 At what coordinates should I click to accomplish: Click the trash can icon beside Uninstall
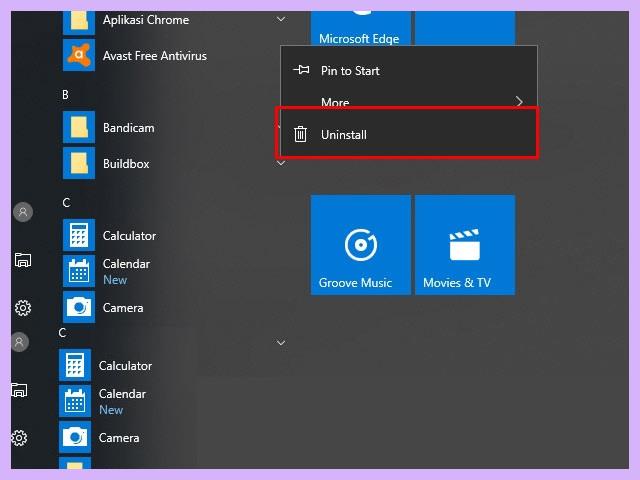(x=300, y=134)
